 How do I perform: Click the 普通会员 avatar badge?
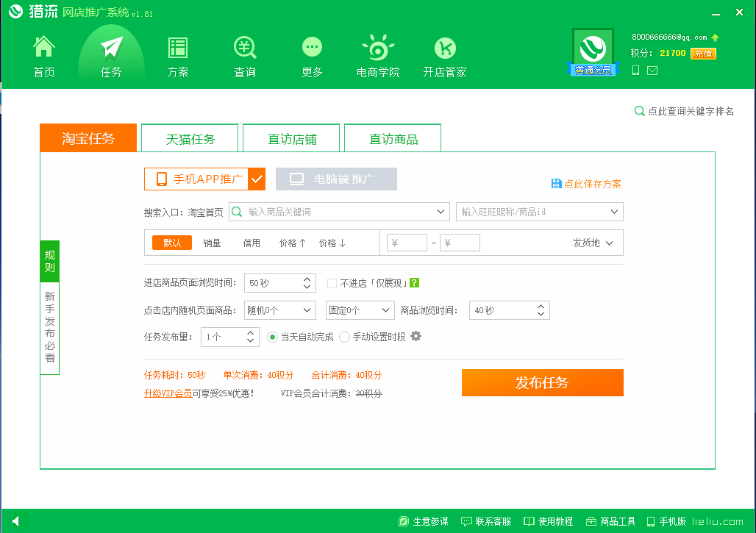point(593,52)
